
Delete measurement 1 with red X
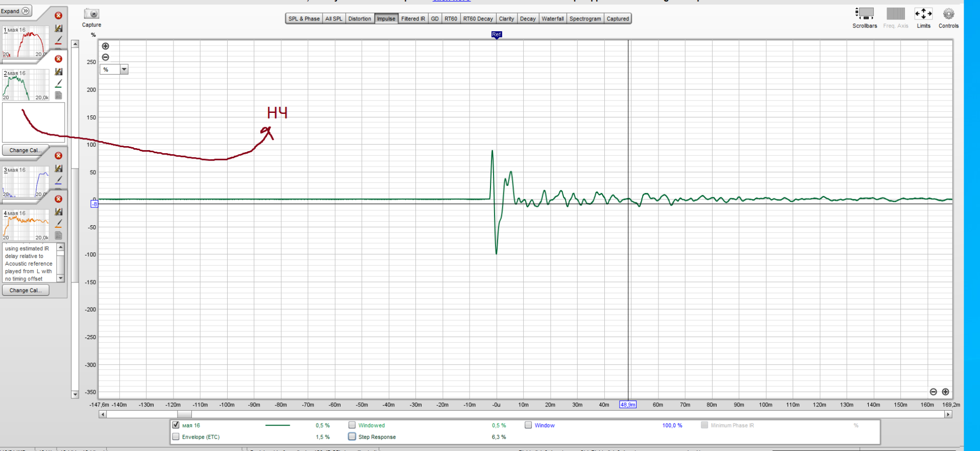coord(59,16)
